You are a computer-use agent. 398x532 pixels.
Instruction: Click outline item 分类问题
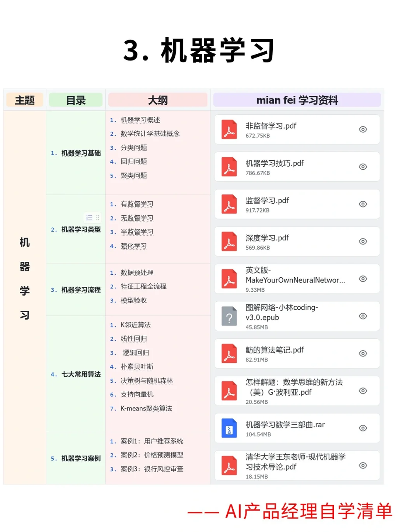pyautogui.click(x=134, y=147)
